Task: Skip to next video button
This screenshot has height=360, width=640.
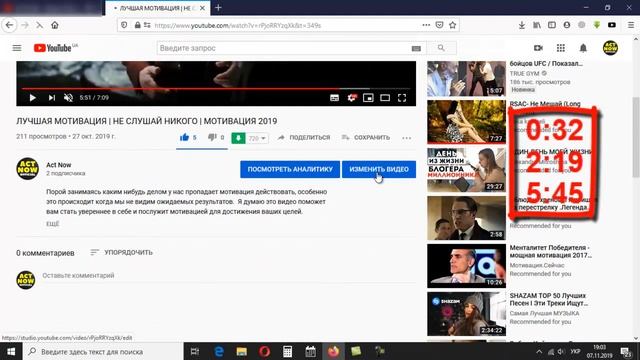Action: [x=51, y=98]
